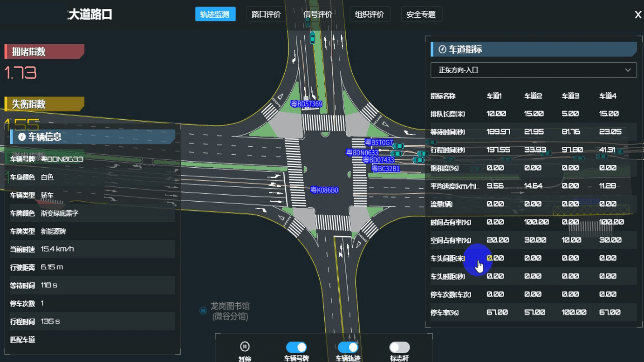
Task: Toggle the 车辆轨迹 switch
Action: pyautogui.click(x=348, y=347)
